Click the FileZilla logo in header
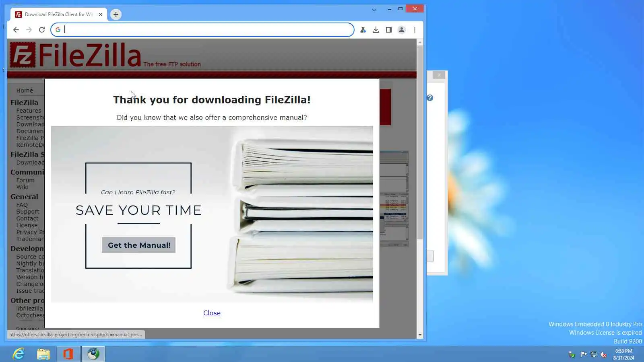 [76, 55]
